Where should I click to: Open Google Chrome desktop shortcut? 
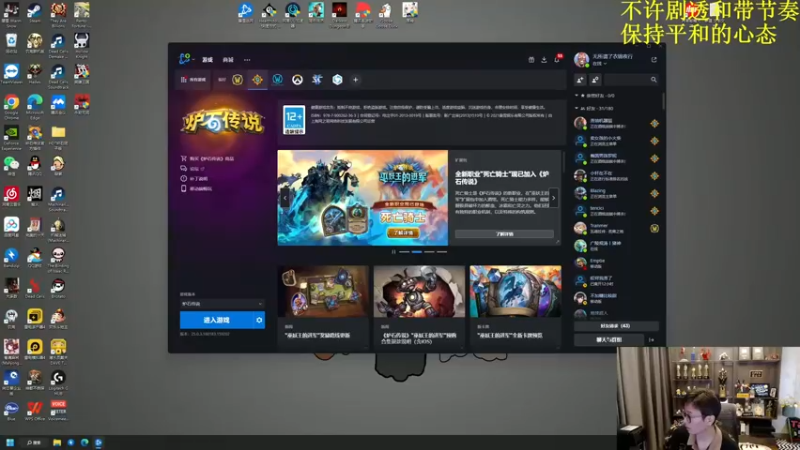tap(11, 107)
